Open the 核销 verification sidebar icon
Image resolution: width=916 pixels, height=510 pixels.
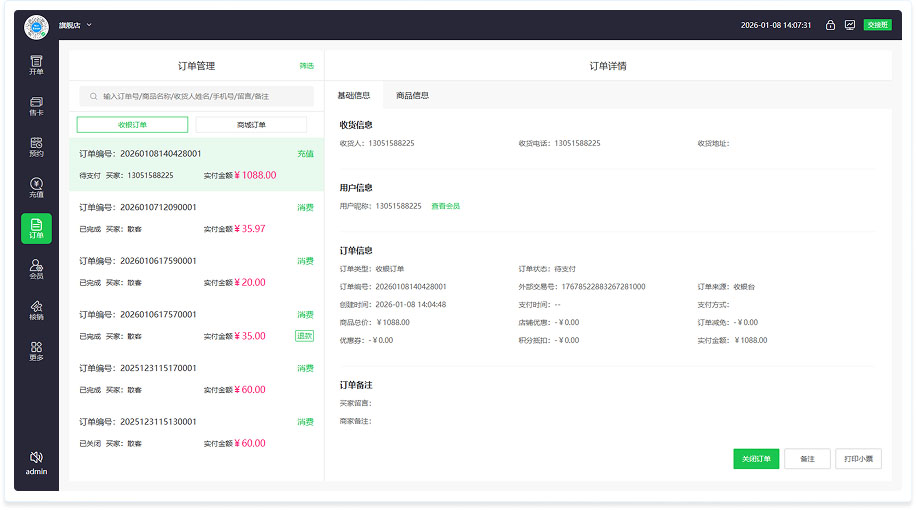click(x=36, y=310)
